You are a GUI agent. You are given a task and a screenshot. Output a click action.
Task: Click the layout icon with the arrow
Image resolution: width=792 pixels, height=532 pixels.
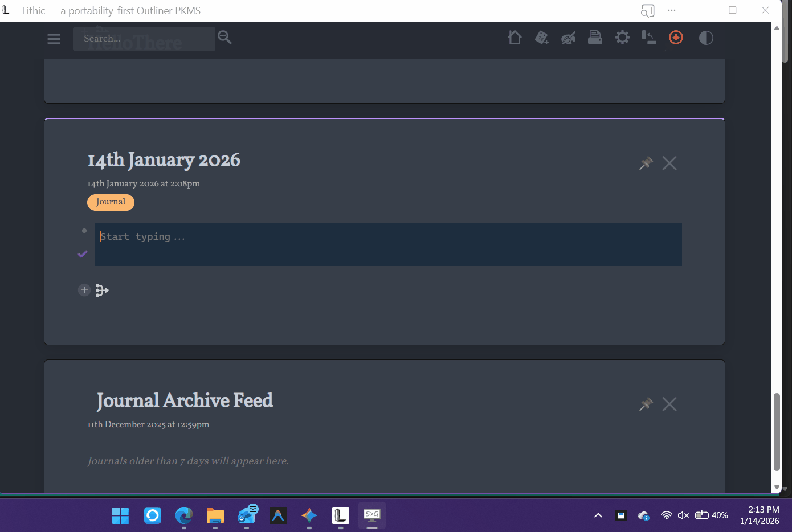pyautogui.click(x=649, y=38)
